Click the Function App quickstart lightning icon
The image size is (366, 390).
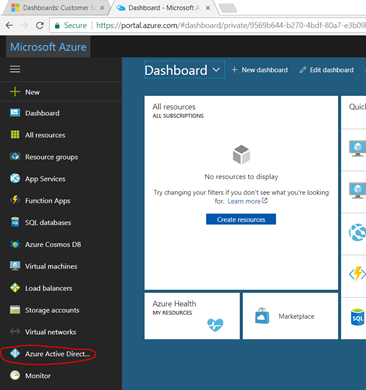357,274
